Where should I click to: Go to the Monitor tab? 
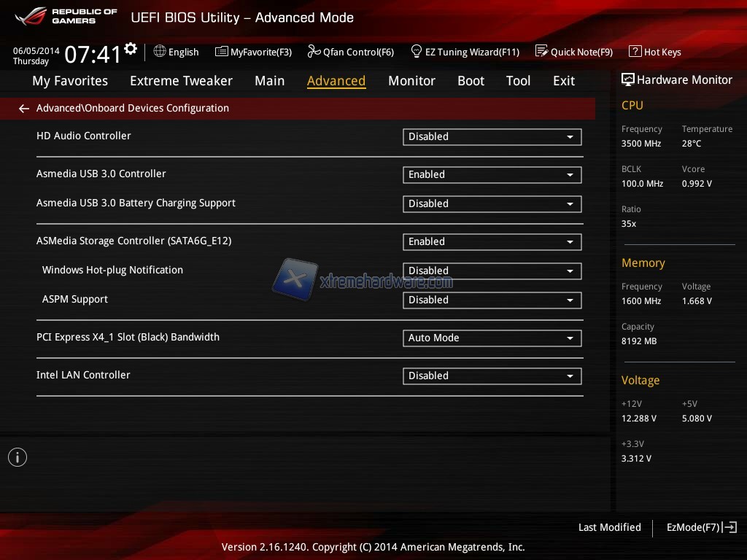click(x=411, y=81)
